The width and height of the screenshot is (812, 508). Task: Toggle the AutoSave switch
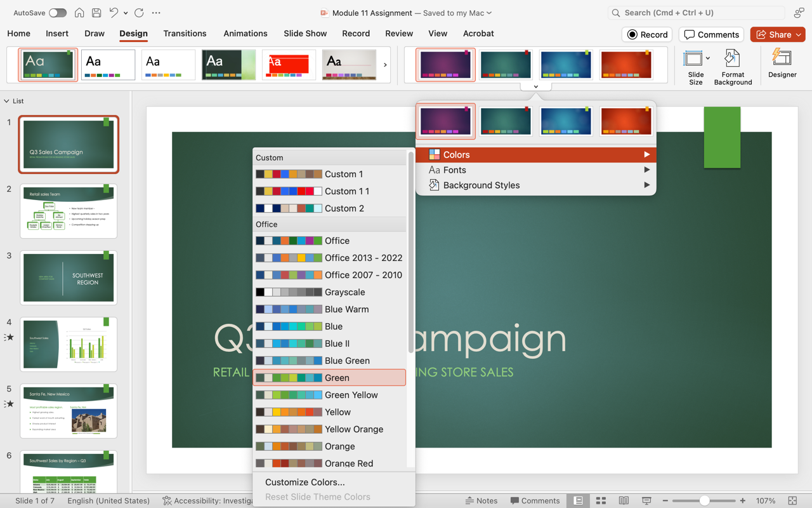(x=57, y=13)
